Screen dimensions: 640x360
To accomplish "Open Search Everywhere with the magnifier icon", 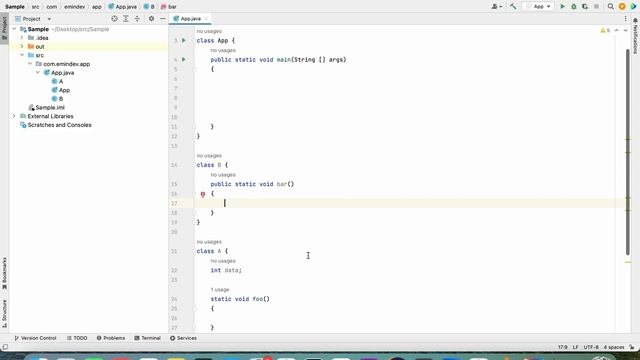I will pyautogui.click(x=611, y=7).
